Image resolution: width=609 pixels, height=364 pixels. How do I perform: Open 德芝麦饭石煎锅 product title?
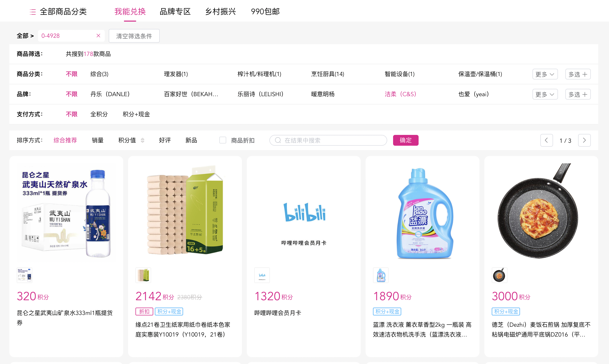coord(541,329)
